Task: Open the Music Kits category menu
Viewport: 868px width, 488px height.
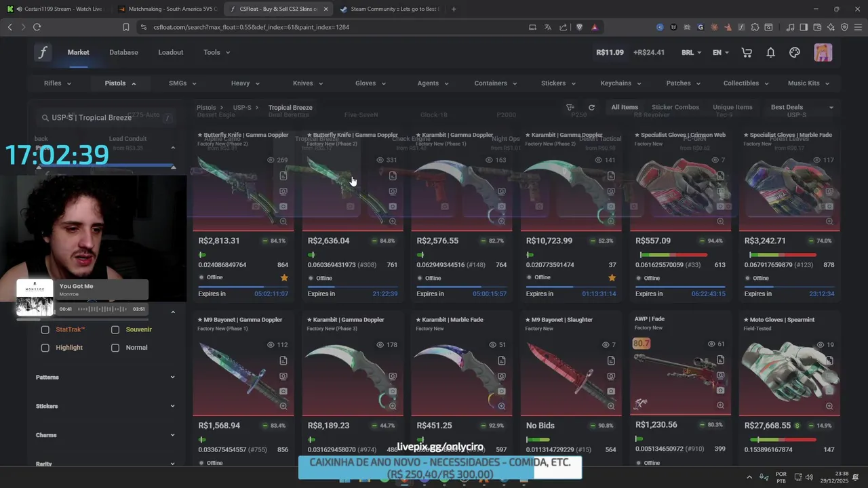Action: [x=808, y=83]
